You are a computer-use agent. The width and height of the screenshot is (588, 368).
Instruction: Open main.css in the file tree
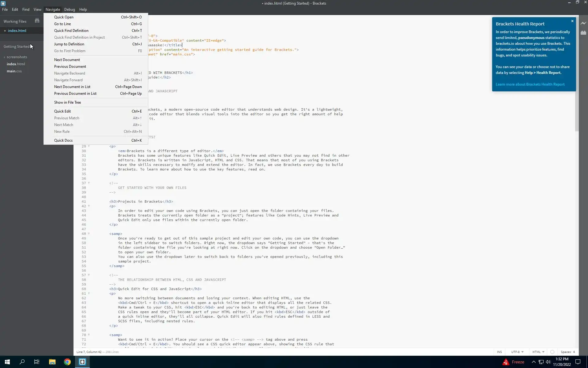(x=14, y=71)
